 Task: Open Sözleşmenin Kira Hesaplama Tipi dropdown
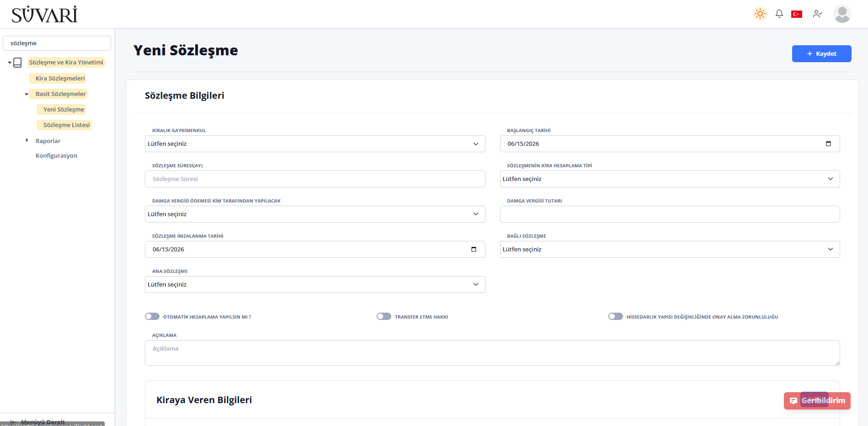(670, 179)
